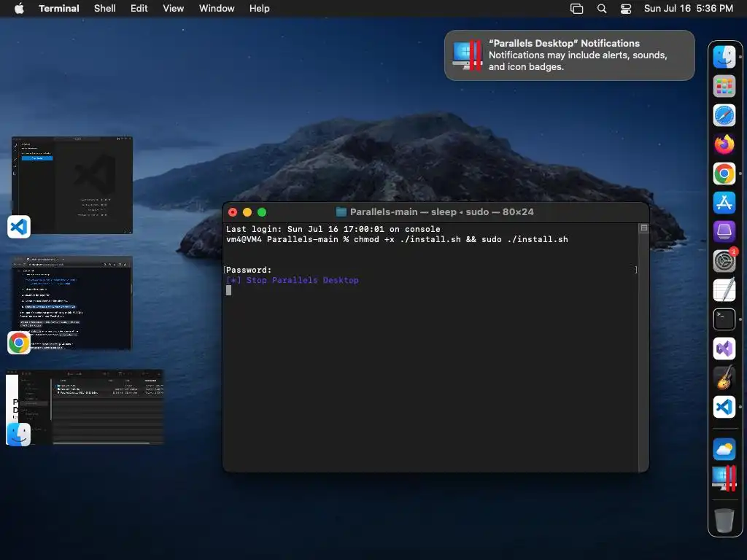Viewport: 747px width, 560px height.
Task: Open the Trash in the dock
Action: coord(724,520)
